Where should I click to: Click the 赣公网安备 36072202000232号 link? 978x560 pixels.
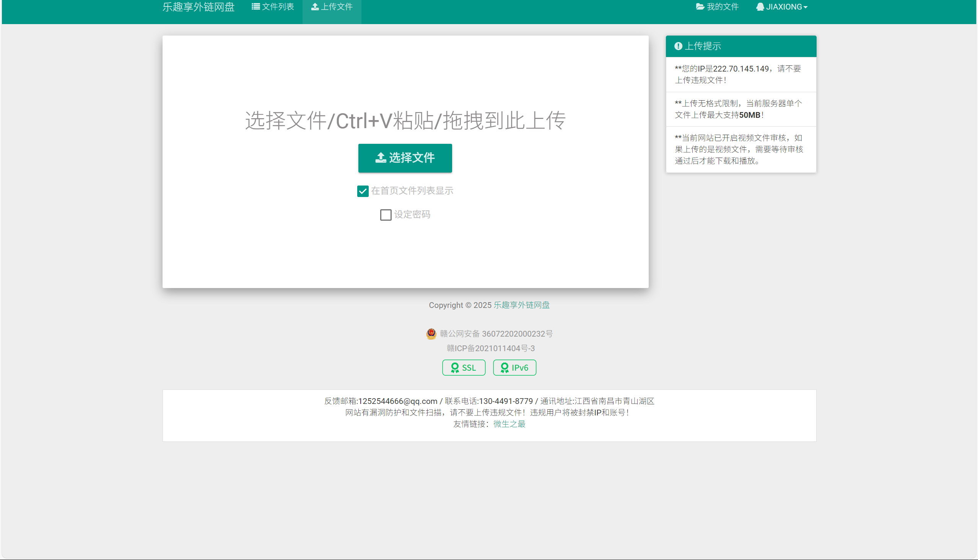coord(496,334)
